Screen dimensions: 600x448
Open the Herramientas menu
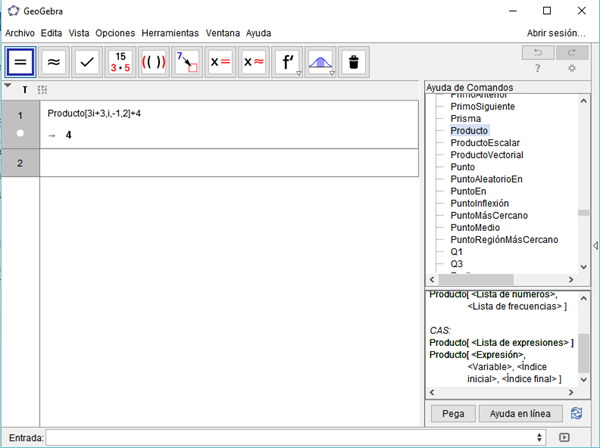(x=170, y=33)
